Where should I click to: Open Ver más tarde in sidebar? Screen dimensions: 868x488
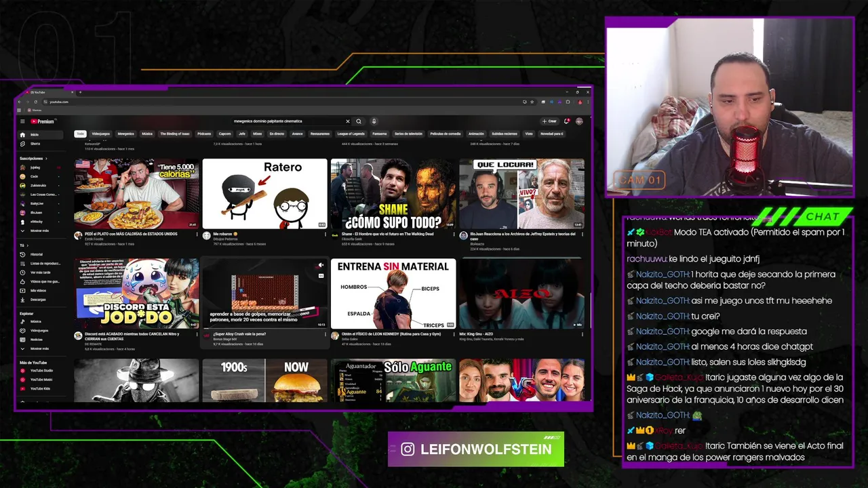tap(41, 272)
